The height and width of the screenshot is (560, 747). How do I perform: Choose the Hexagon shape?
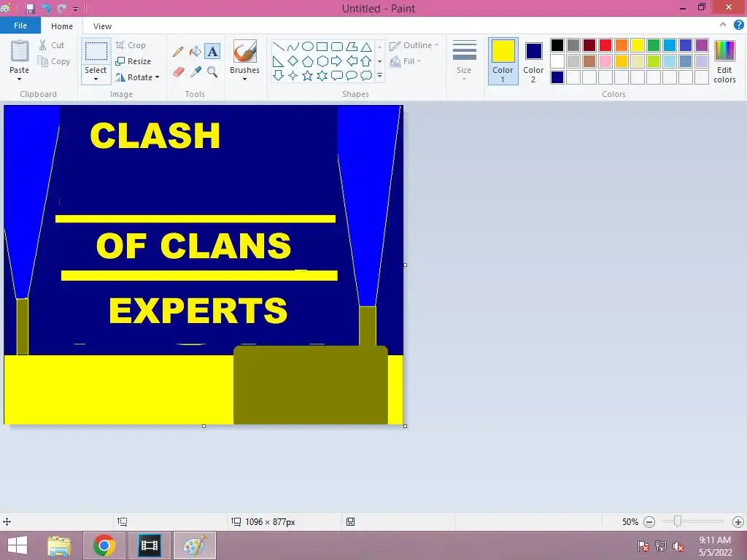point(322,61)
